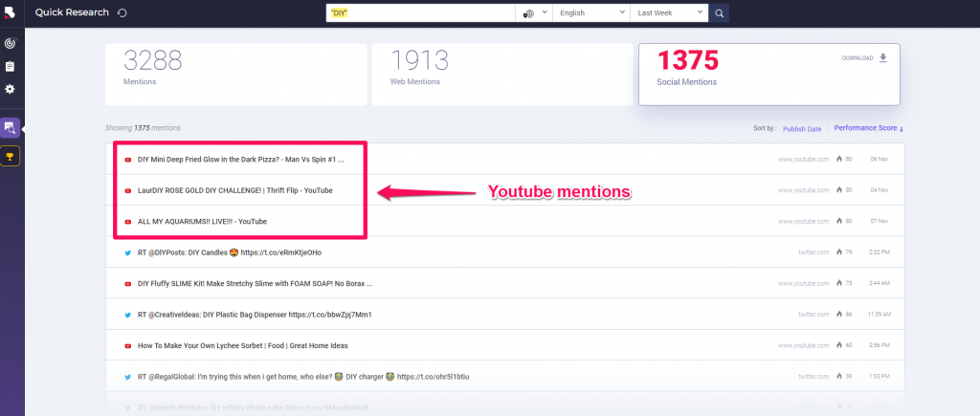Click the globe country selector icon
Viewport: 980px width, 416px height.
[x=528, y=13]
